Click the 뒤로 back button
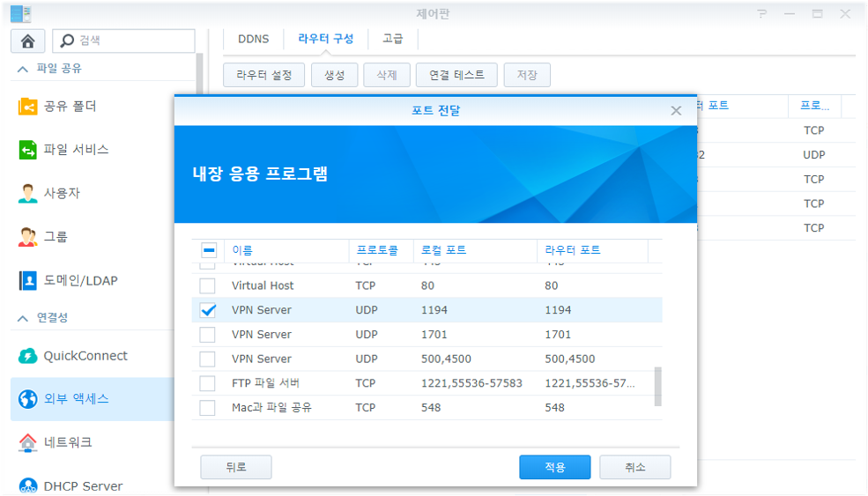The height and width of the screenshot is (496, 868). (x=236, y=467)
